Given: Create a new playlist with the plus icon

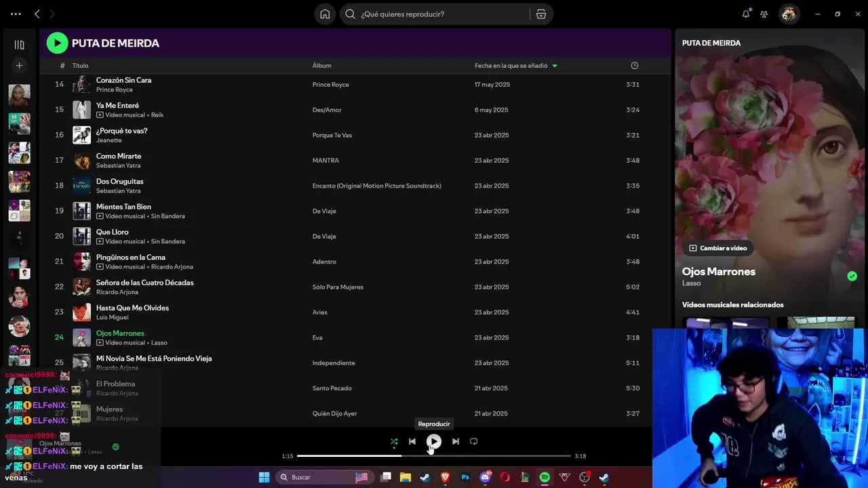Looking at the screenshot, I should (x=19, y=66).
